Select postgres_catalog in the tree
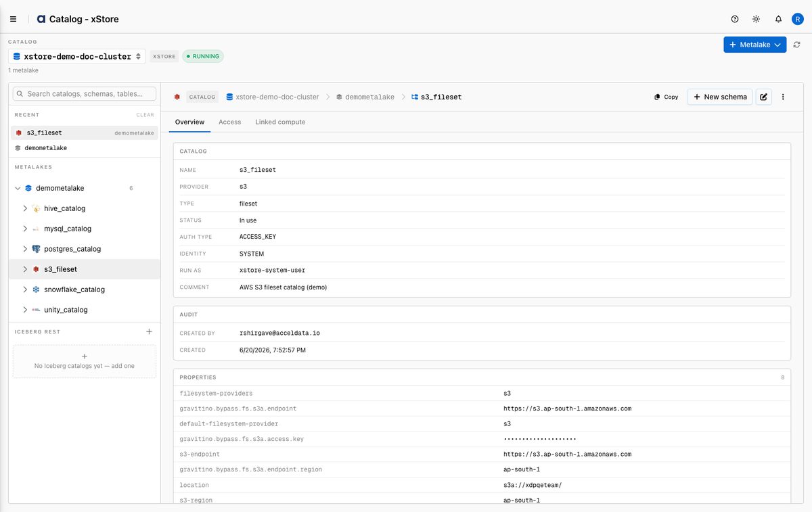 72,249
